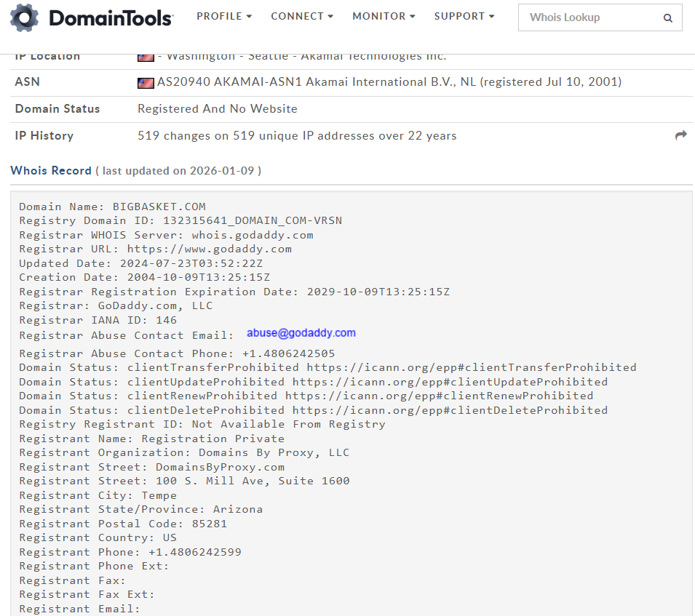Click the flag icon in IP Location row
Viewport: 695px width, 616px height.
(x=146, y=57)
